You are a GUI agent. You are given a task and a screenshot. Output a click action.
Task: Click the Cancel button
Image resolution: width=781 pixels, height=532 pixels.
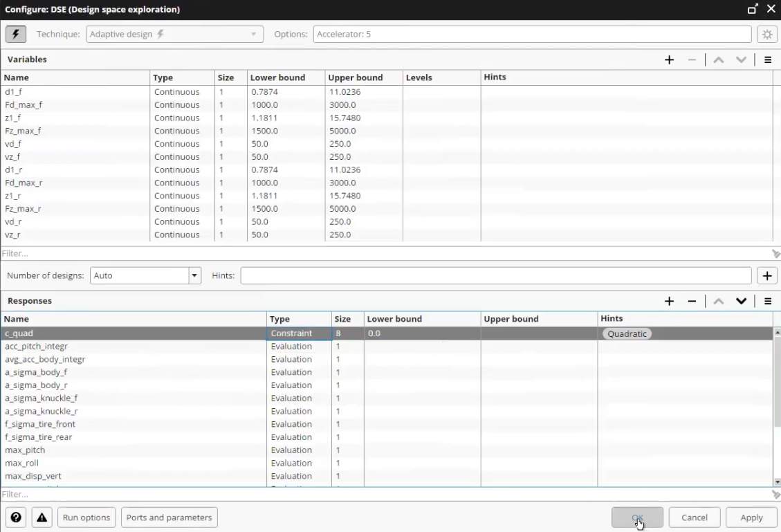(695, 517)
